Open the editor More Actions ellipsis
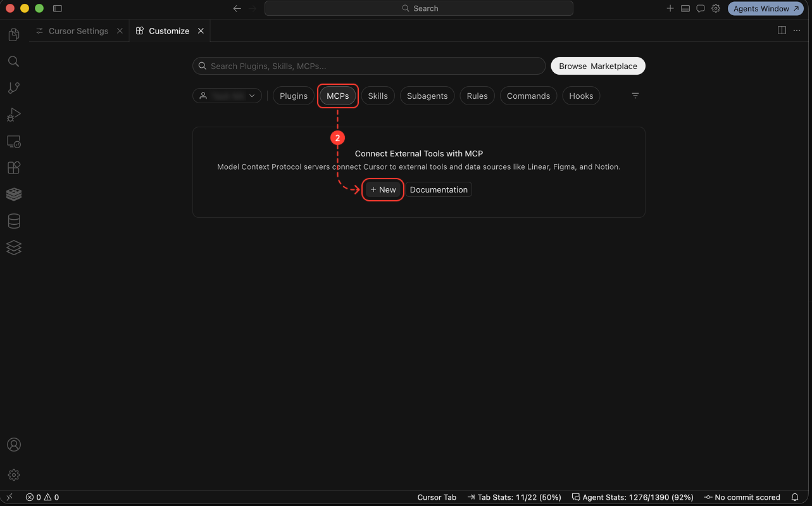The height and width of the screenshot is (506, 812). pyautogui.click(x=797, y=30)
